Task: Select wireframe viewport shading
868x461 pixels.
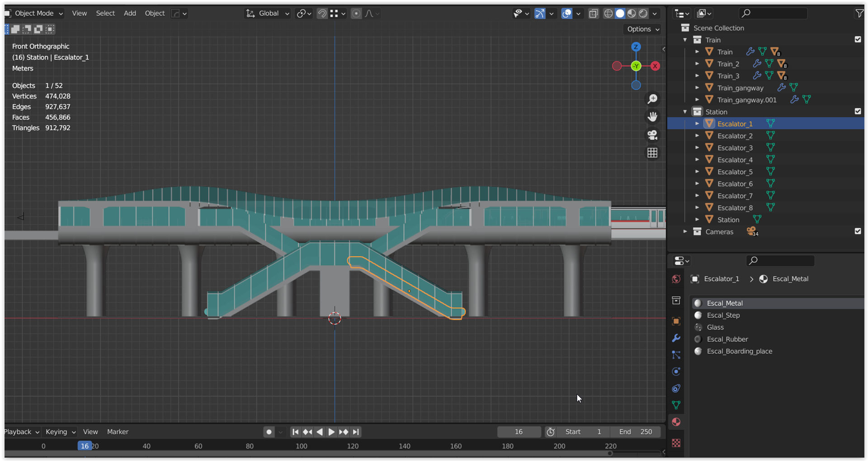Action: (609, 14)
